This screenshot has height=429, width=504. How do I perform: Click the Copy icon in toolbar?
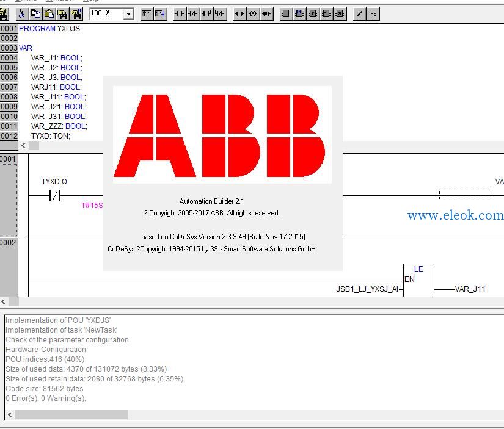coord(35,13)
